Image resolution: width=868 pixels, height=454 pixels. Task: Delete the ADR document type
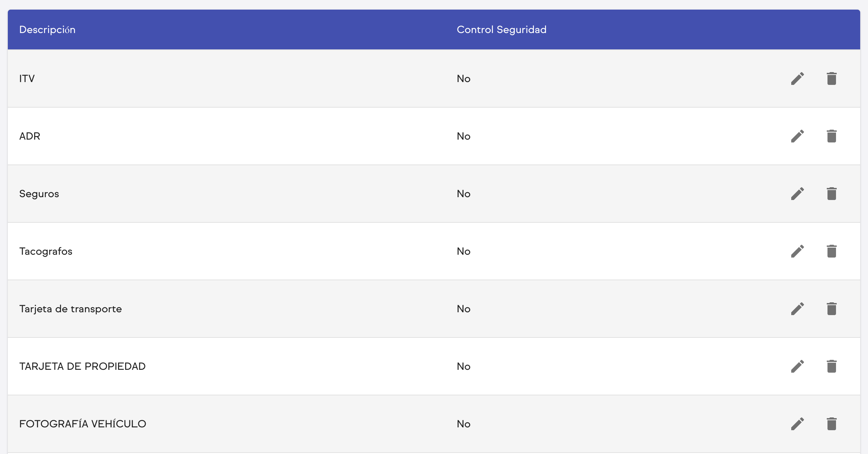coord(831,136)
